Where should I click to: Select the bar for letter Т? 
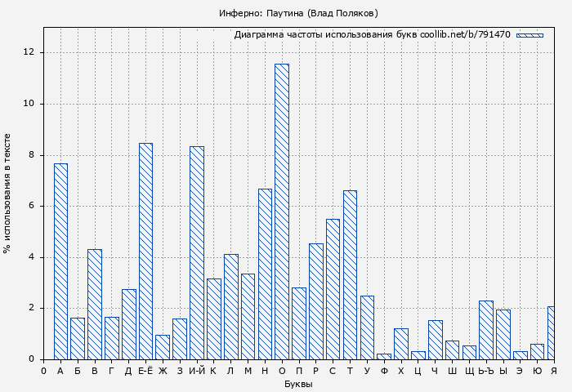point(350,274)
